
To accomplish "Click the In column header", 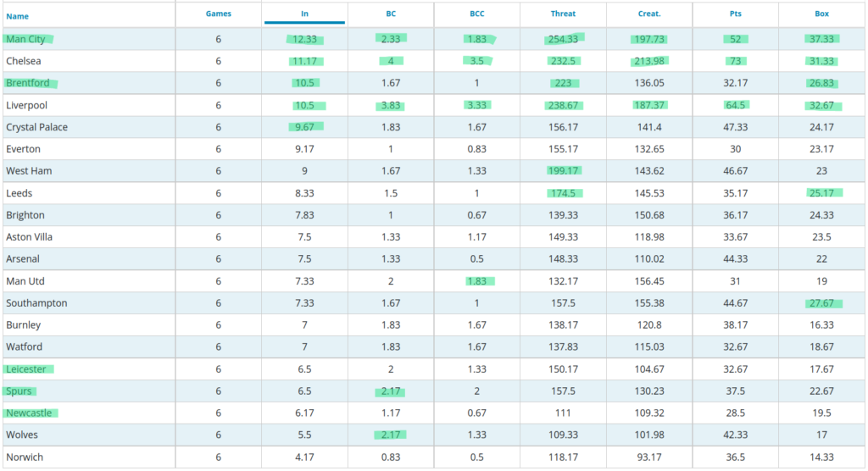I will pyautogui.click(x=304, y=14).
